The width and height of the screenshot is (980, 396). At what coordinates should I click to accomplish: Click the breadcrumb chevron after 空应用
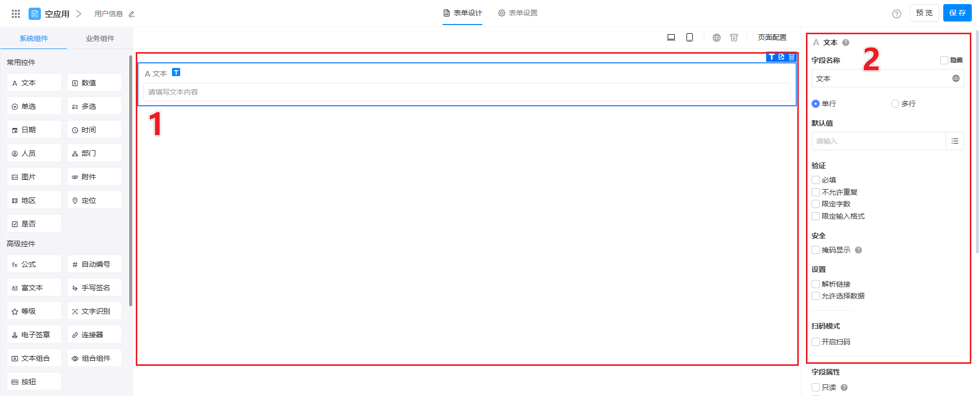79,14
